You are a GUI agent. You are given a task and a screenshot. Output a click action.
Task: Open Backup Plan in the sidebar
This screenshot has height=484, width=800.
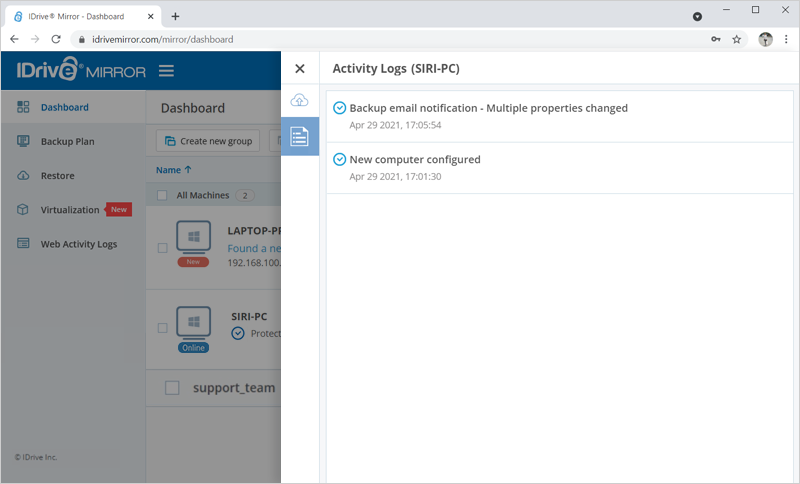67,141
